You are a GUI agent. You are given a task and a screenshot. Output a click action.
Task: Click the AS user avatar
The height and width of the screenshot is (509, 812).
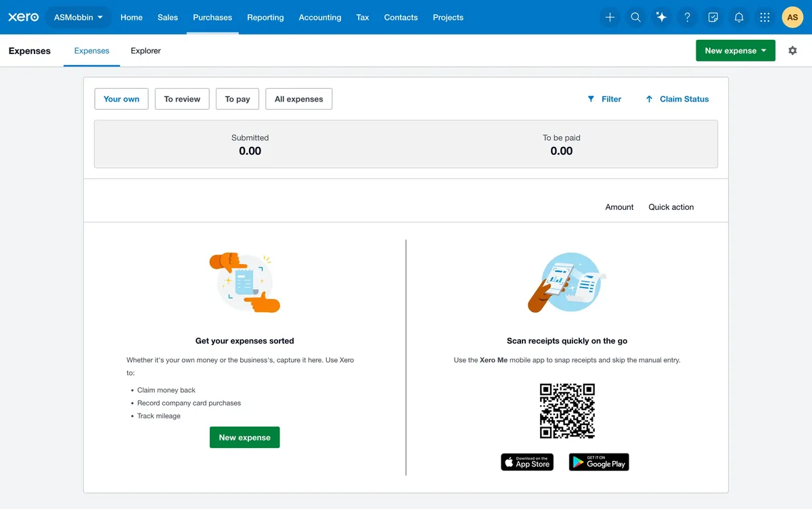(792, 18)
